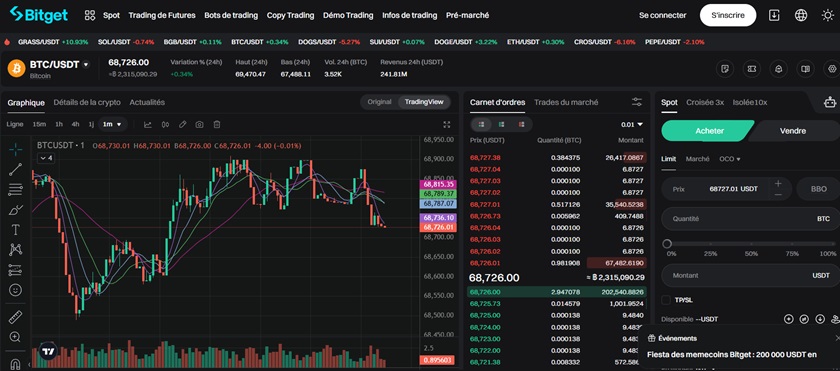840x371 pixels.
Task: Open Copy Trading menu
Action: point(290,16)
